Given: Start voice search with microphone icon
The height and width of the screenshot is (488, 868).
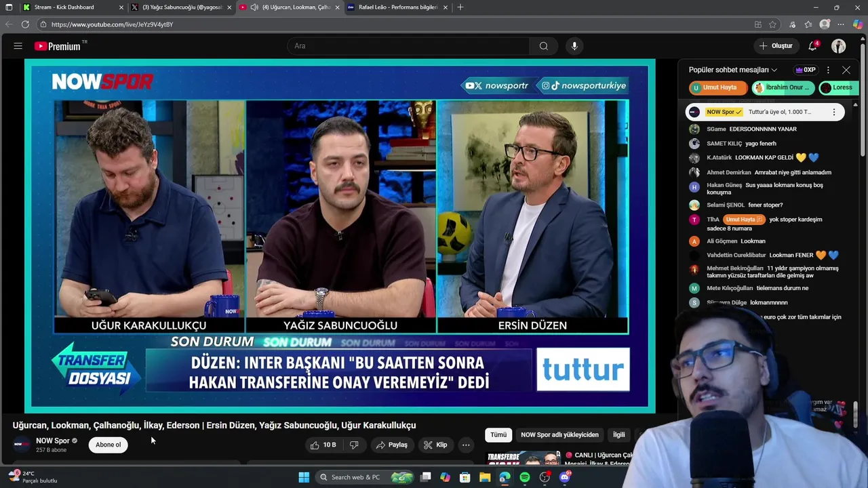Looking at the screenshot, I should tap(574, 46).
